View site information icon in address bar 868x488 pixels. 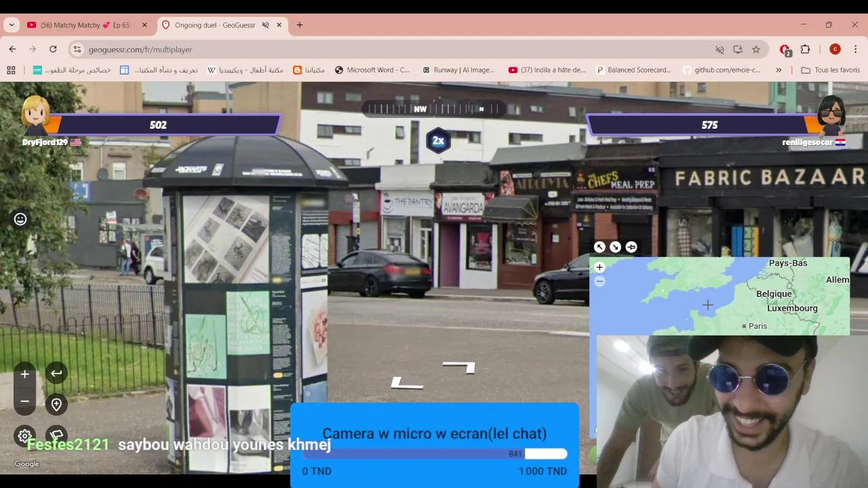[77, 49]
